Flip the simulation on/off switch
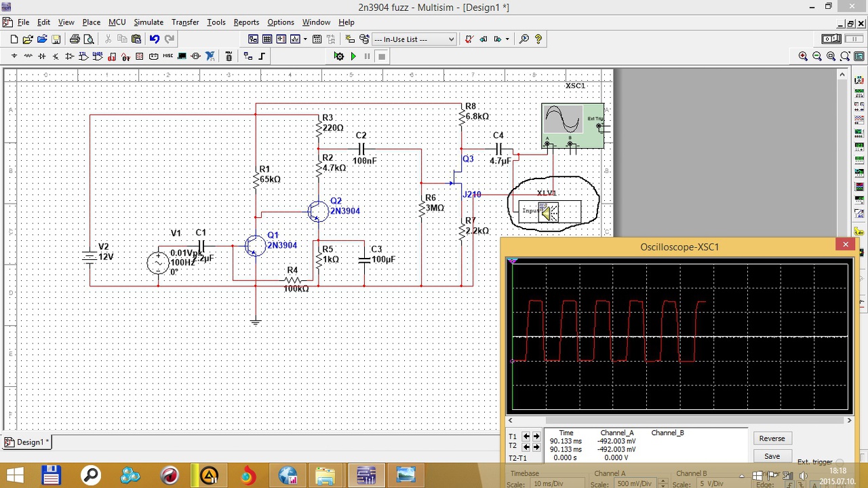Screen dimensions: 868x488 click(831, 39)
